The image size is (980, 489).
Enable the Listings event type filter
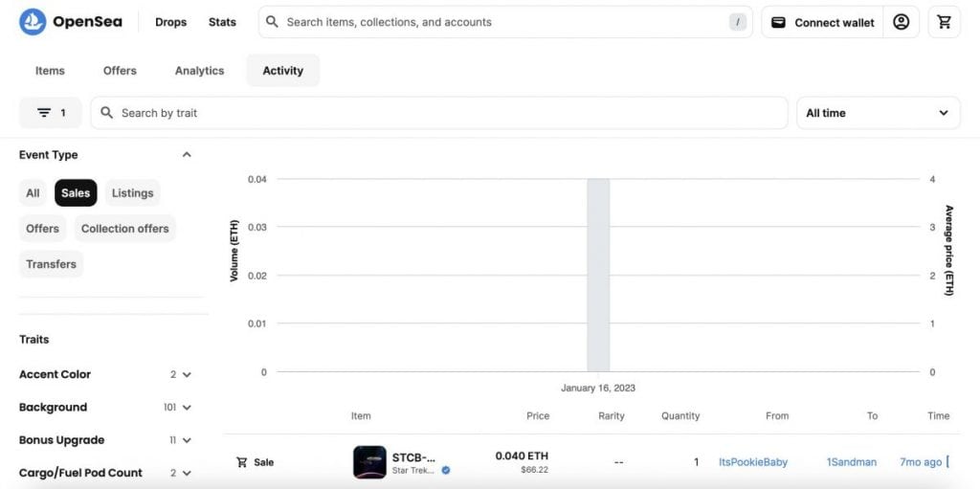[132, 192]
